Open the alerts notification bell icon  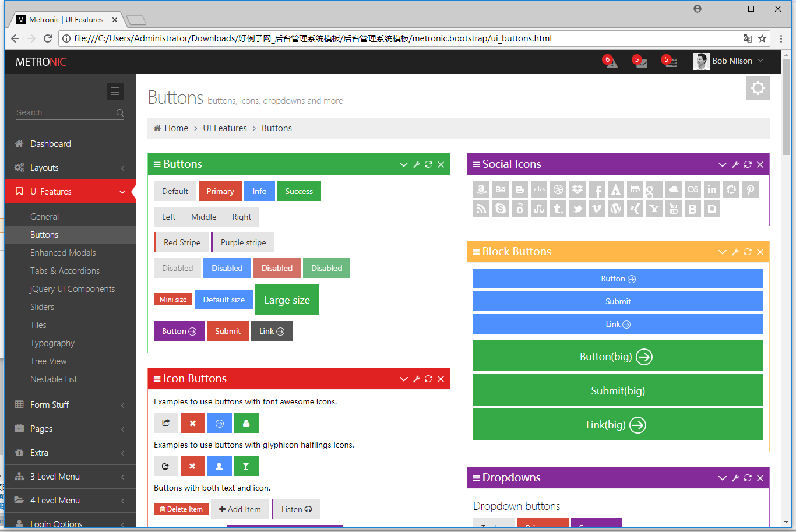(x=611, y=62)
